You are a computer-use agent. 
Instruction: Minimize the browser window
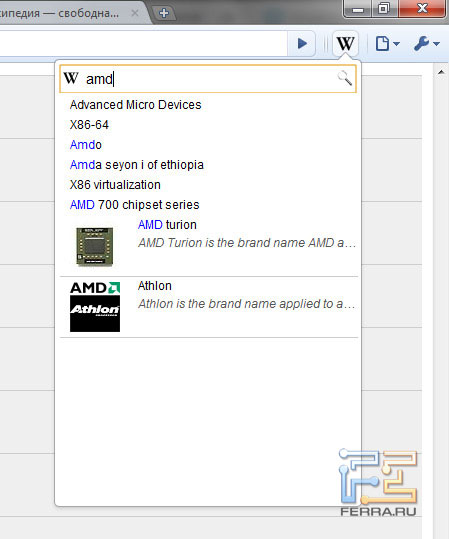(358, 9)
